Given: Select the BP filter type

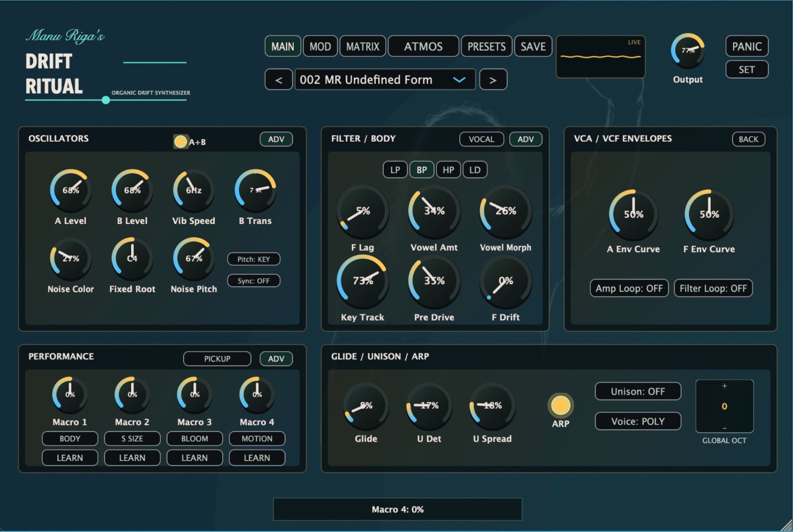Looking at the screenshot, I should (x=422, y=170).
